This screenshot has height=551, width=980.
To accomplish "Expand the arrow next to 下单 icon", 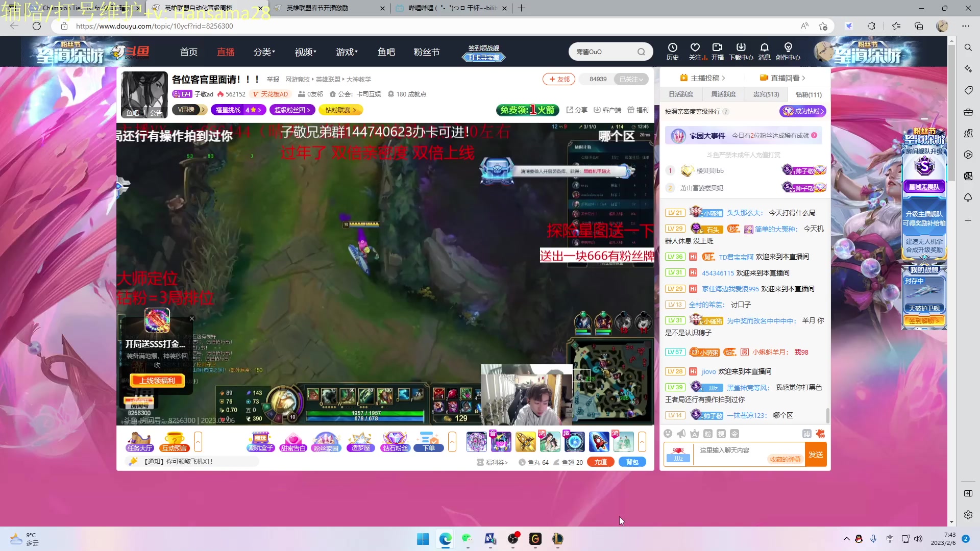I will (x=452, y=442).
